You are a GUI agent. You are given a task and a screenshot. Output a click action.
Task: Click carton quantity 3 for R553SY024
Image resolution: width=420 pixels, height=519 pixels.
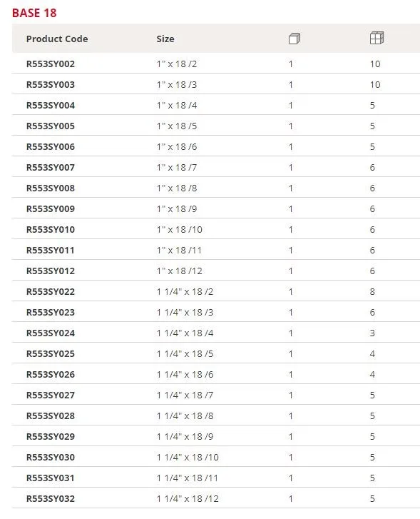coord(372,333)
